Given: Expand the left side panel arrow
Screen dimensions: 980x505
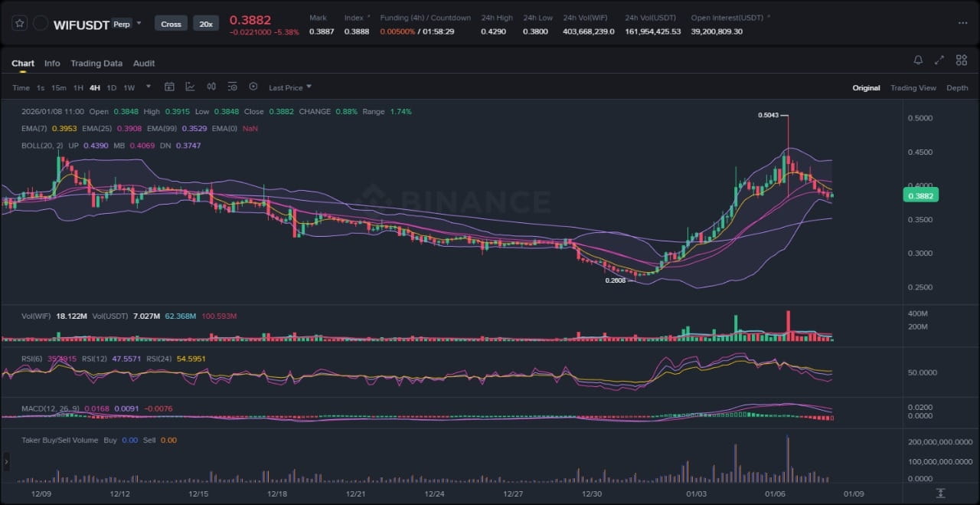Looking at the screenshot, I should point(6,461).
